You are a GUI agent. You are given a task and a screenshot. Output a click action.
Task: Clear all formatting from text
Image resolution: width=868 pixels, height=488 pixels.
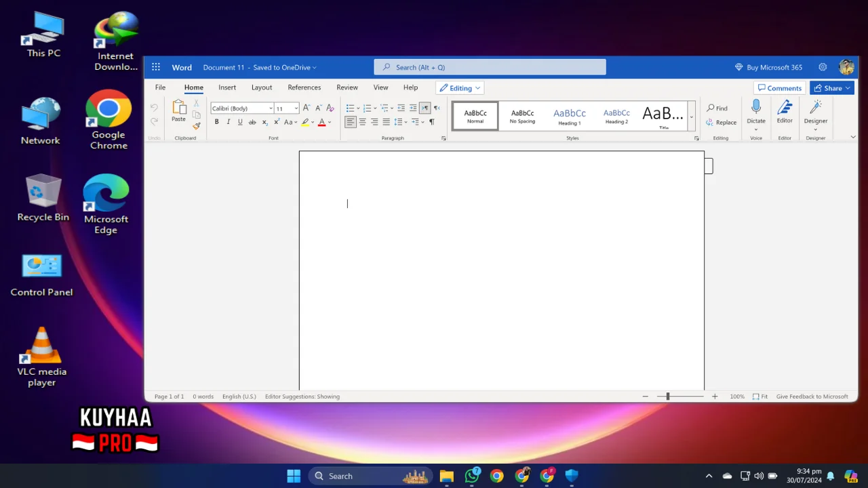click(x=330, y=108)
